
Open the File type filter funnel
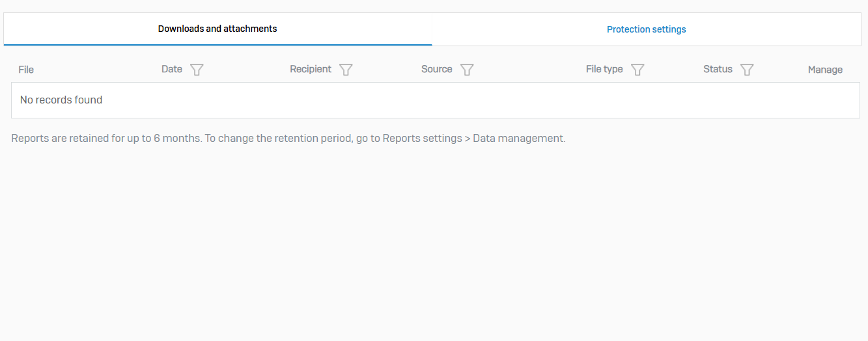637,70
